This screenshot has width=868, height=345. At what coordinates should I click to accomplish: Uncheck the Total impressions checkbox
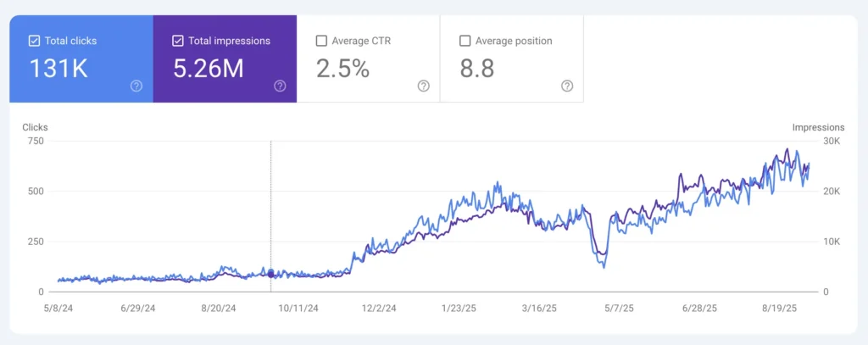pos(177,40)
